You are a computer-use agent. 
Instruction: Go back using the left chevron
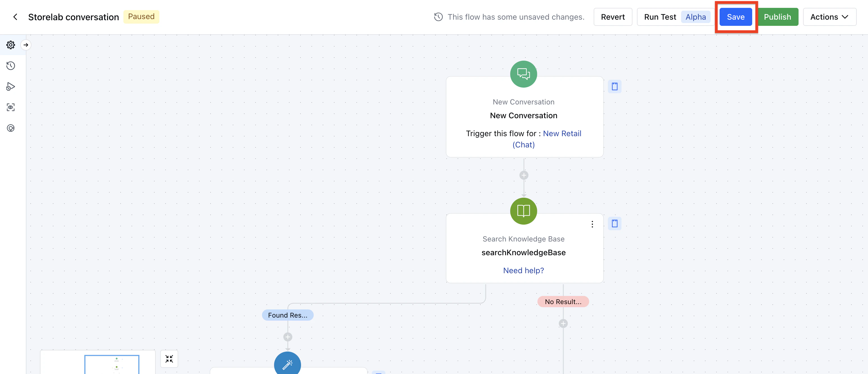(x=15, y=17)
